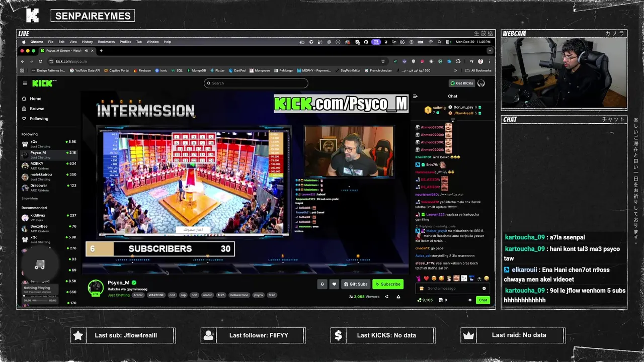Expand Show More followed channels

pyautogui.click(x=29, y=198)
